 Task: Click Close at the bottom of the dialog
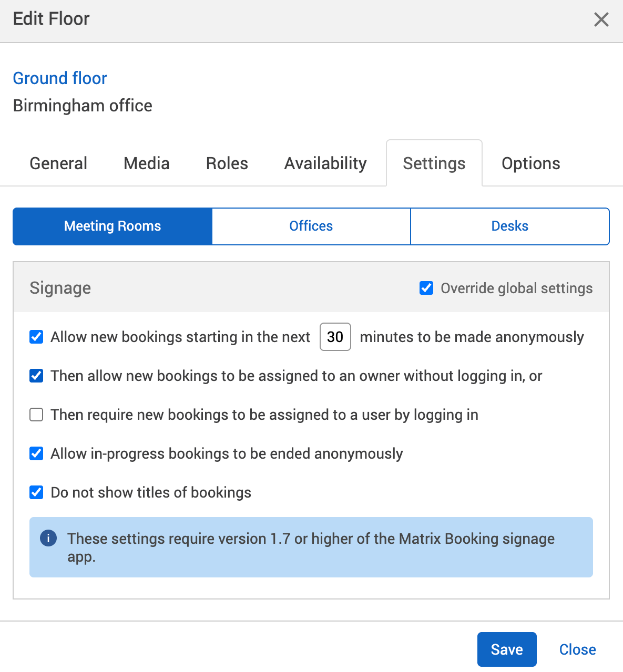(577, 649)
